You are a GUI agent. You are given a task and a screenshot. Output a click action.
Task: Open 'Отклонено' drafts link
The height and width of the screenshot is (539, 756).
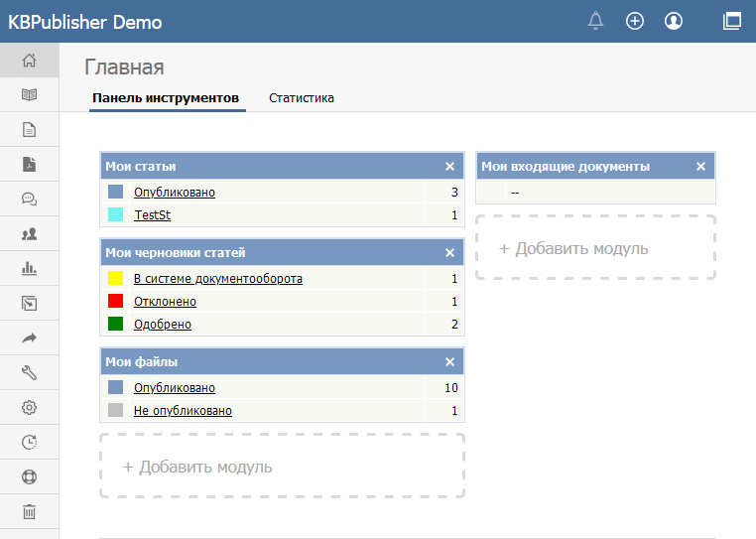click(165, 302)
